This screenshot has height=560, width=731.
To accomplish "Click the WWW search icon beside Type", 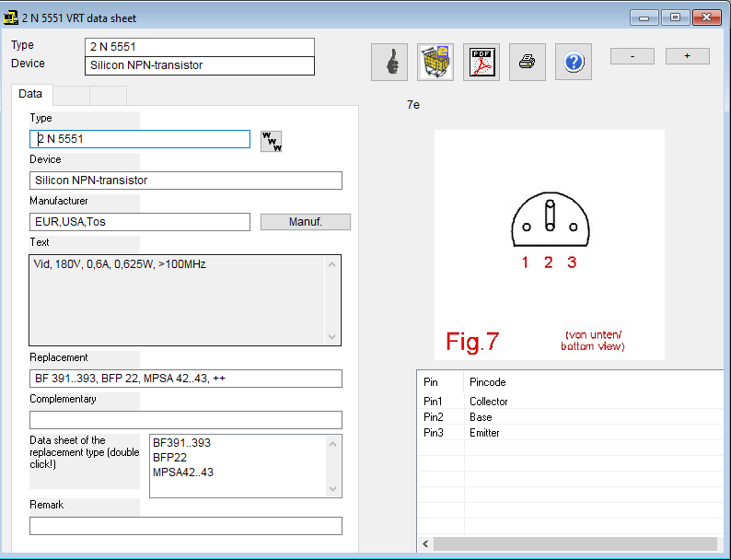I will click(x=272, y=141).
